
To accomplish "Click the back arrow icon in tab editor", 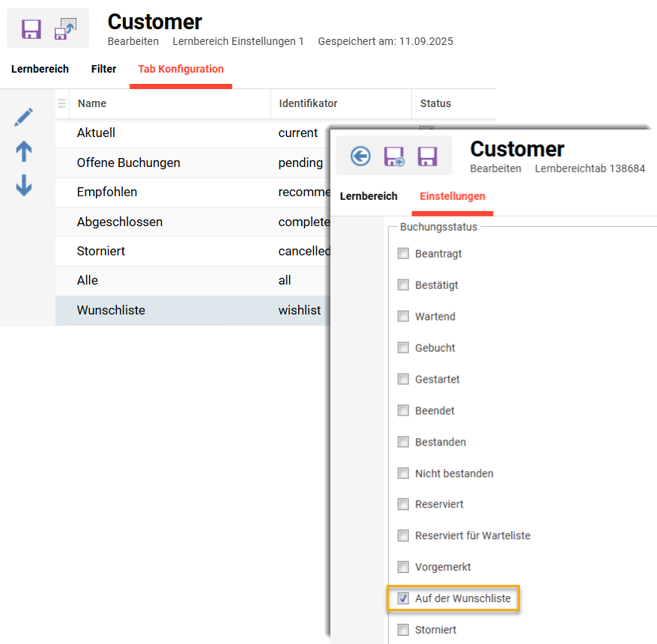I will click(360, 156).
